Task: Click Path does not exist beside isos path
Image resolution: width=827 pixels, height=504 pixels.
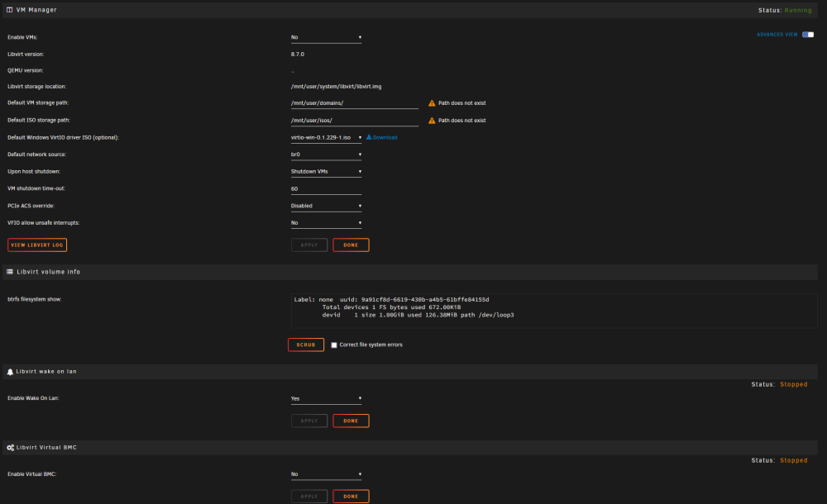Action: (462, 121)
